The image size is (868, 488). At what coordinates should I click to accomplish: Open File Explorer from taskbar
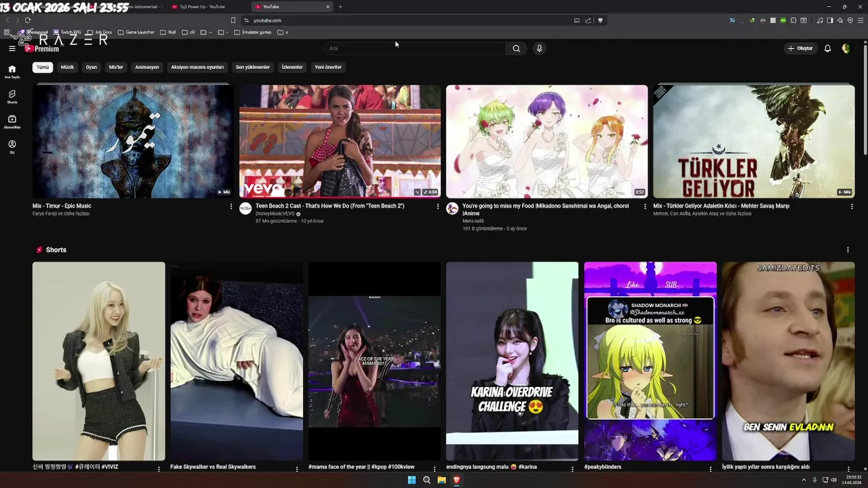(441, 480)
